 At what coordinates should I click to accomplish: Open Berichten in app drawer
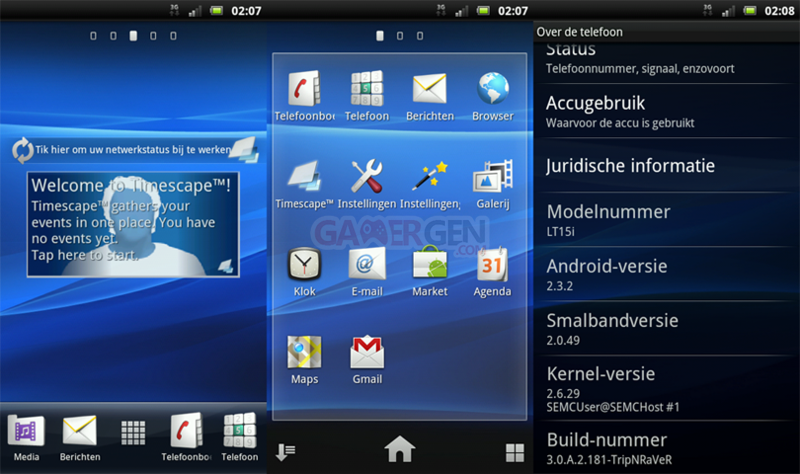click(430, 96)
